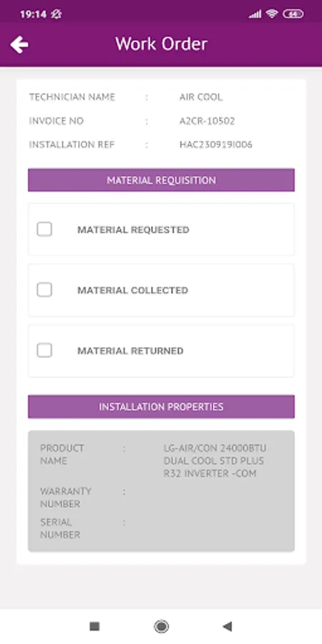Tap the back arrow in header
The height and width of the screenshot is (644, 322).
(19, 44)
